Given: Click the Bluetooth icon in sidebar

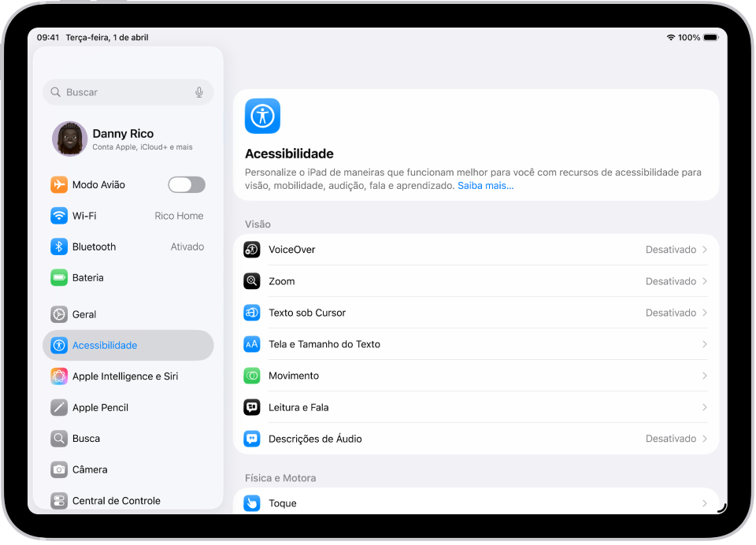Looking at the screenshot, I should [x=59, y=247].
